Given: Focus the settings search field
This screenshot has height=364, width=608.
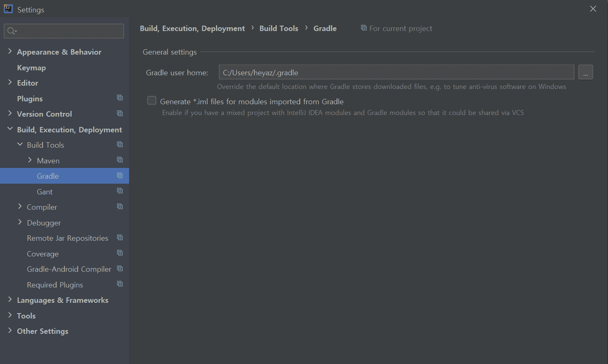Looking at the screenshot, I should tap(64, 31).
